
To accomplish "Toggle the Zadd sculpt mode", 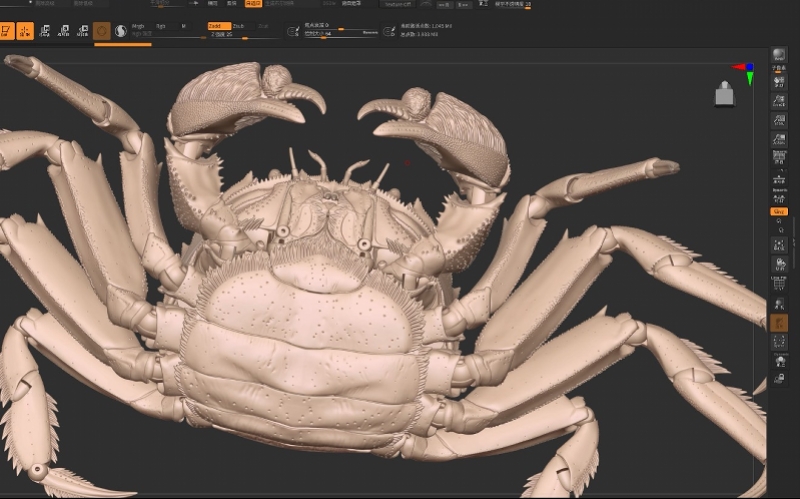I will click(217, 26).
